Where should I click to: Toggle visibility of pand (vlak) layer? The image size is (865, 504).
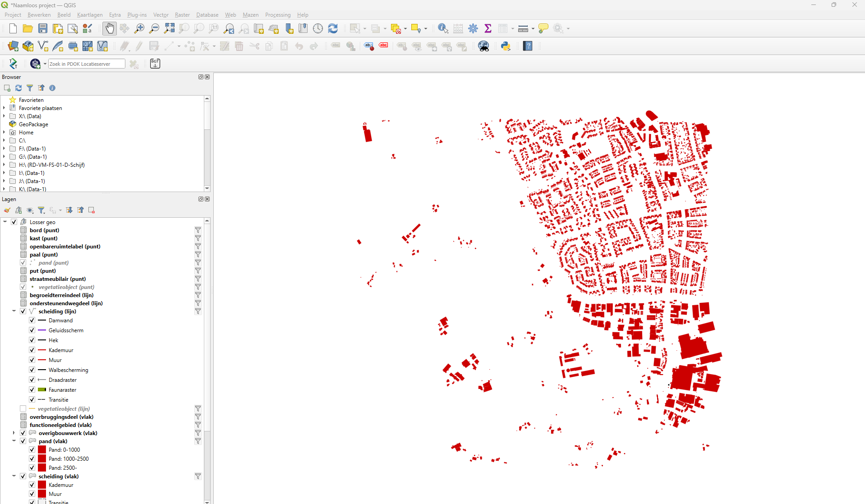click(x=23, y=441)
